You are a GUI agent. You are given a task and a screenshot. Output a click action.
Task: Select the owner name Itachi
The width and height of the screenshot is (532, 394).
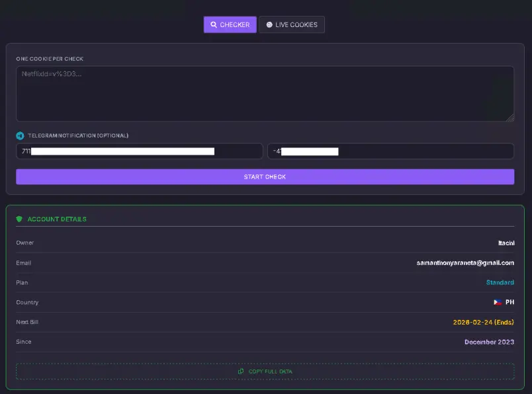pos(506,243)
